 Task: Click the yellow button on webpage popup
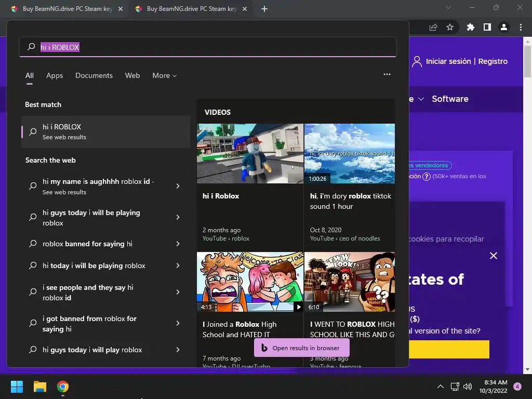(x=449, y=349)
